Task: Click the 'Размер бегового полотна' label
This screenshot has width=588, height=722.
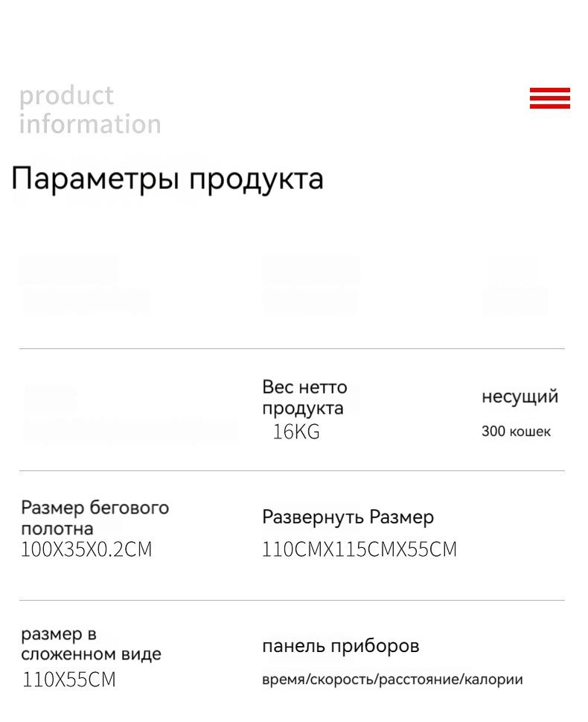Action: point(95,518)
